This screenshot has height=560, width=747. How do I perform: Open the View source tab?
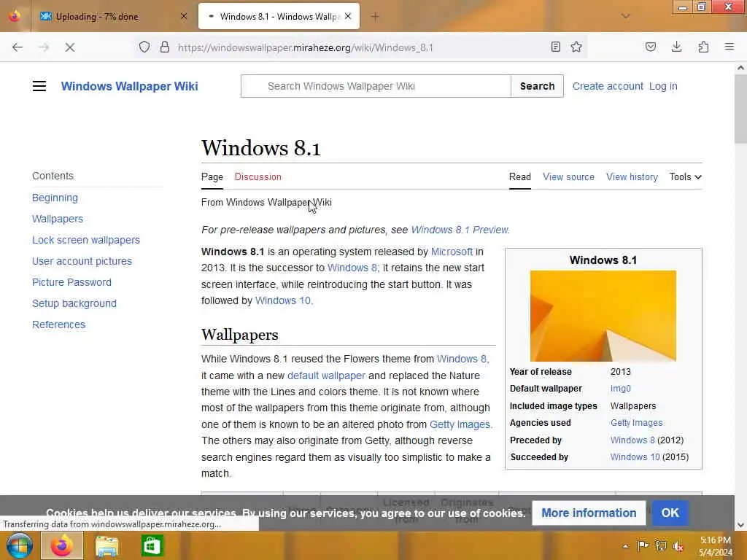tap(568, 177)
